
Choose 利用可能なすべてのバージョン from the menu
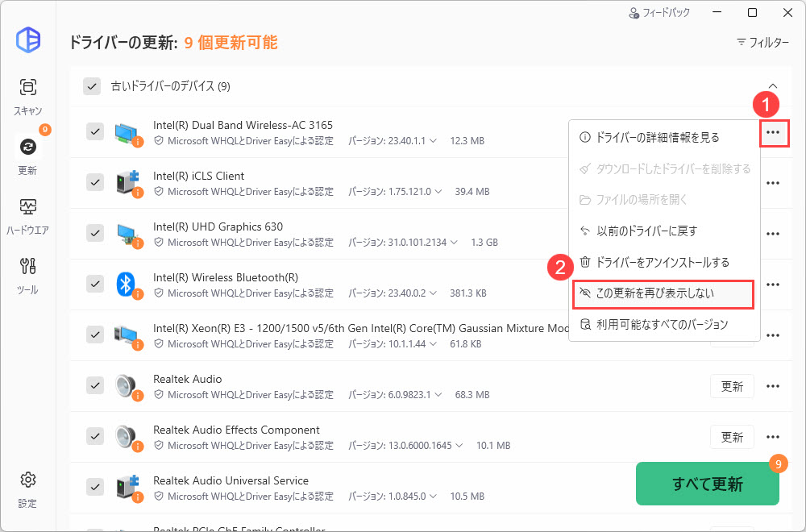click(x=664, y=325)
